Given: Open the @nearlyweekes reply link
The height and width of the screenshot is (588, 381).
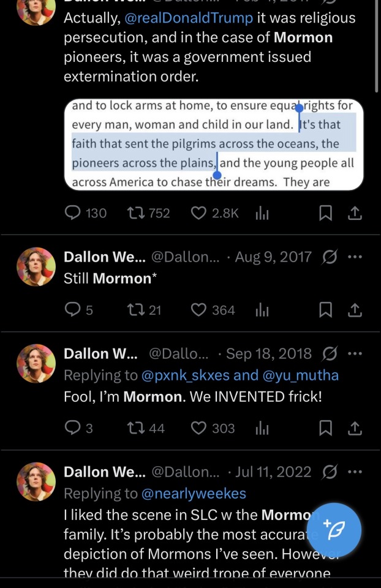Looking at the screenshot, I should pos(194,493).
